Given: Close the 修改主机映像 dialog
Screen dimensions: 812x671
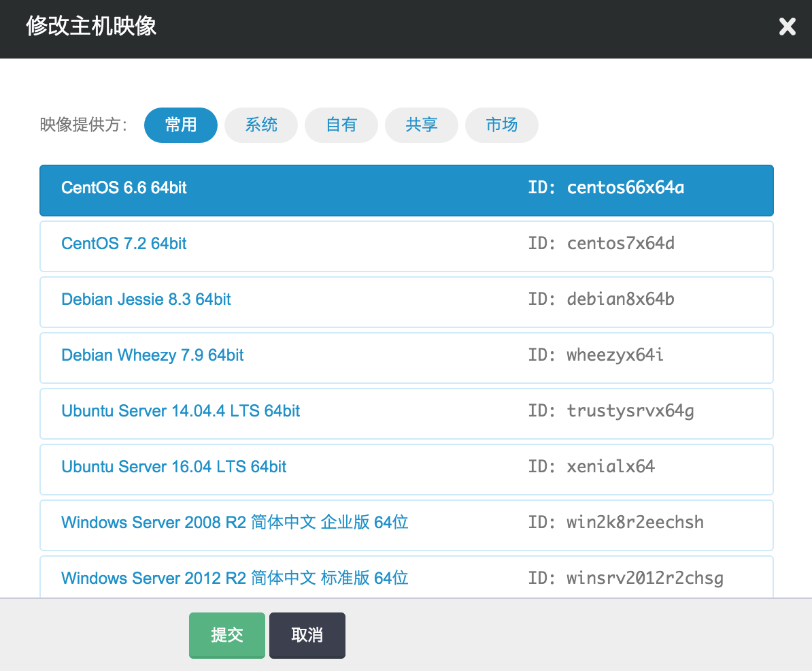Looking at the screenshot, I should point(787,27).
